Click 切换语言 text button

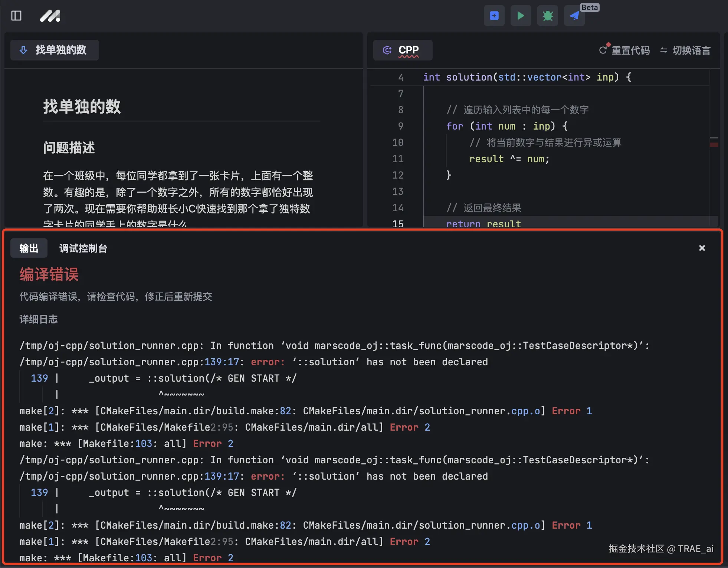[x=691, y=50]
